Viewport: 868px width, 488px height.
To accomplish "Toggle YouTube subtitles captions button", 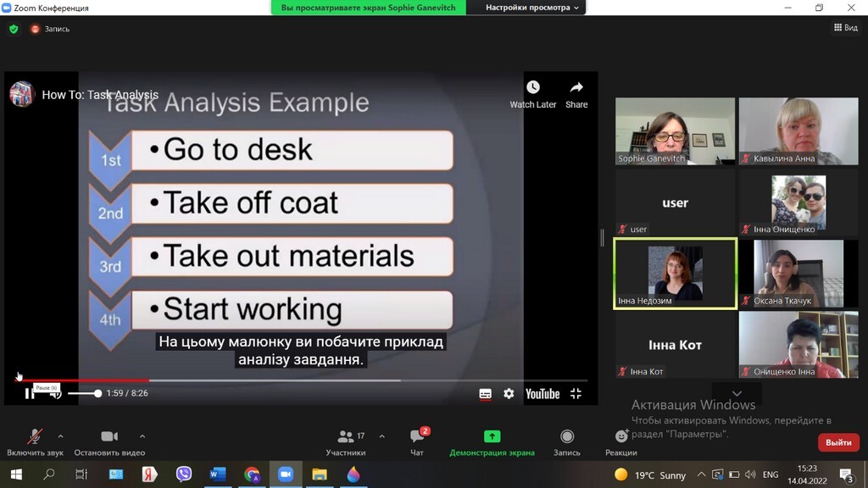I will tap(485, 394).
